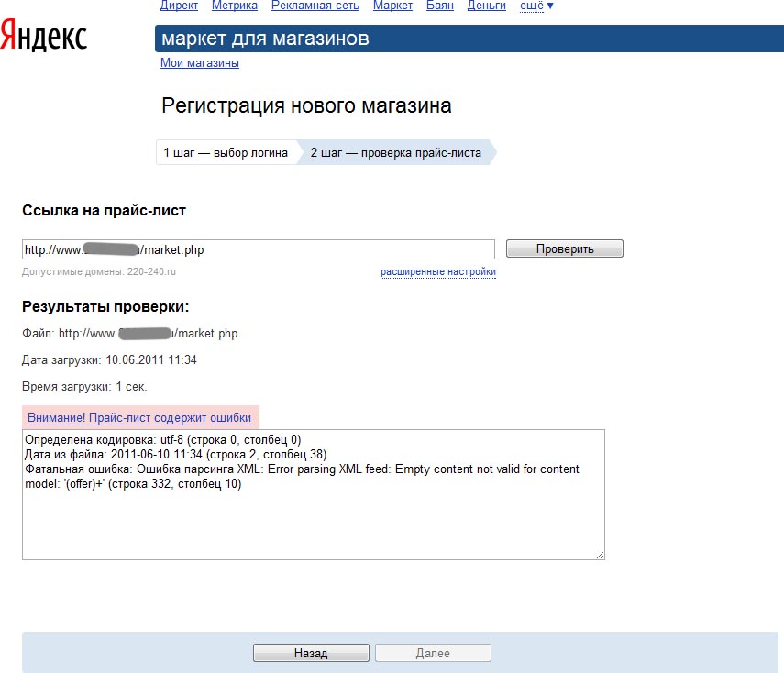Go to Рекламная сеть
This screenshot has height=673, width=784.
315,6
